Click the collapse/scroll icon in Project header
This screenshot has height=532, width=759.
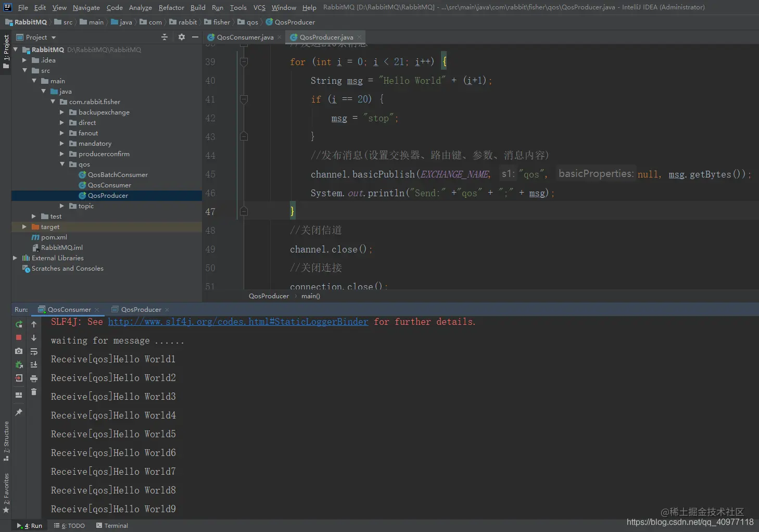[165, 37]
